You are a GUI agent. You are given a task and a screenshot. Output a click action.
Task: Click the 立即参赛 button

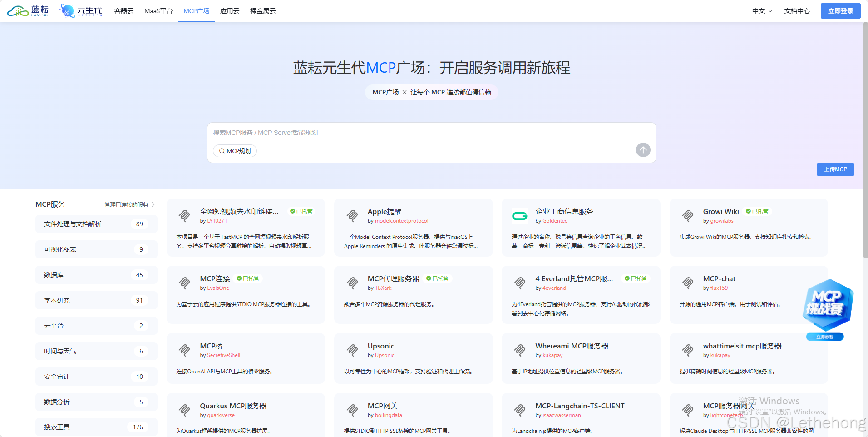click(825, 337)
